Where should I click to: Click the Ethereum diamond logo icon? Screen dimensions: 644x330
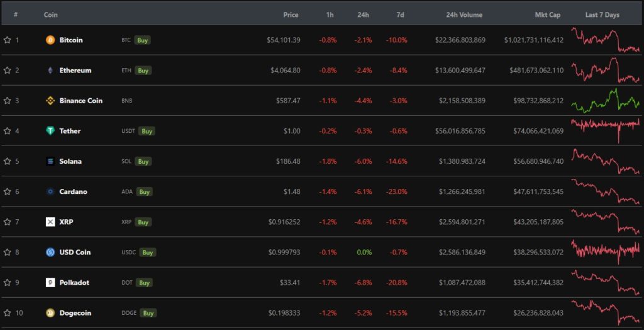50,71
